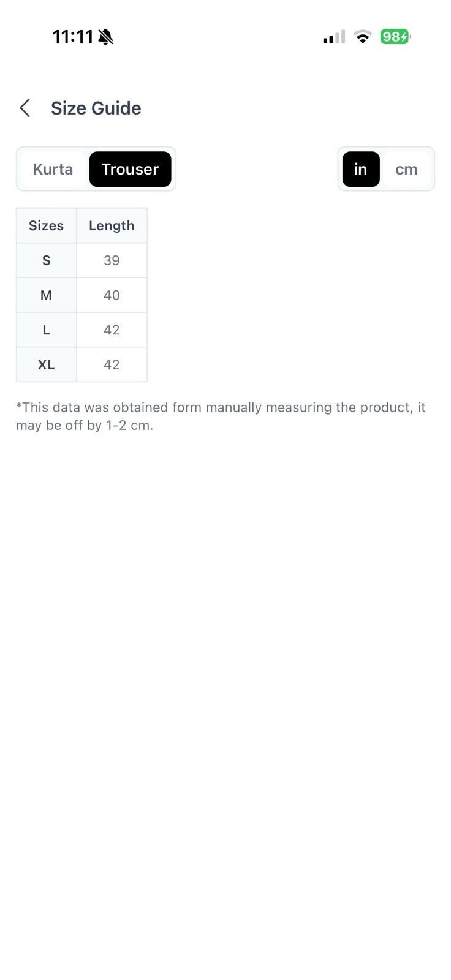This screenshot has width=451, height=980.
Task: Tap the back arrow beside Size Guide
Action: pos(25,108)
